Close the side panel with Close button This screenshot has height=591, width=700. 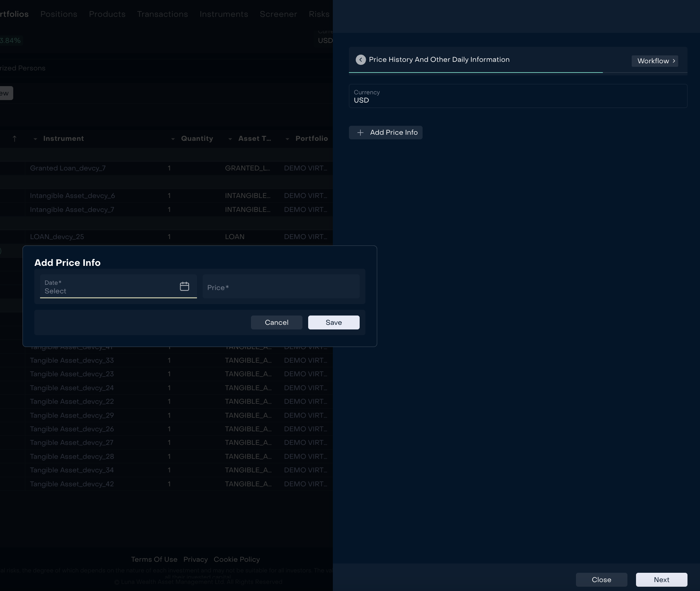(x=601, y=580)
